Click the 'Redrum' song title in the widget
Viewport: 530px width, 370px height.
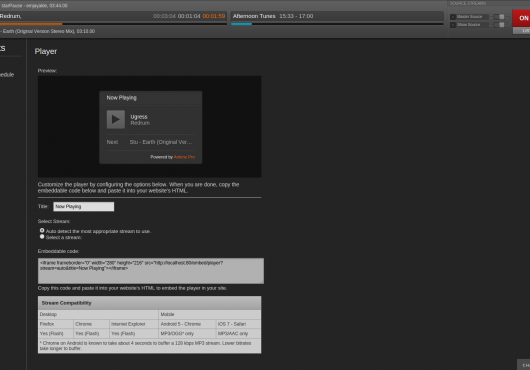tap(140, 123)
